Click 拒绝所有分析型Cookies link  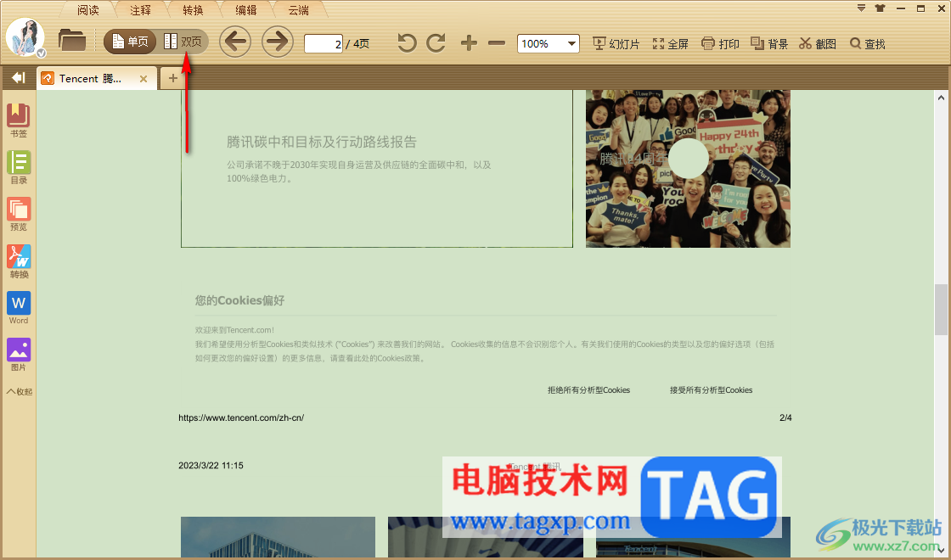[x=589, y=390]
